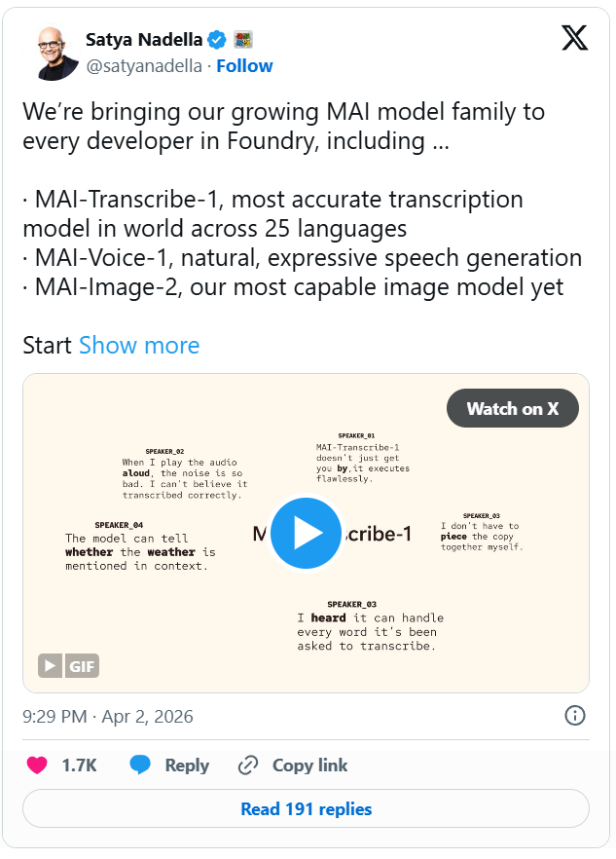This screenshot has width=616, height=859.
Task: Click the Watch on X button
Action: (512, 408)
